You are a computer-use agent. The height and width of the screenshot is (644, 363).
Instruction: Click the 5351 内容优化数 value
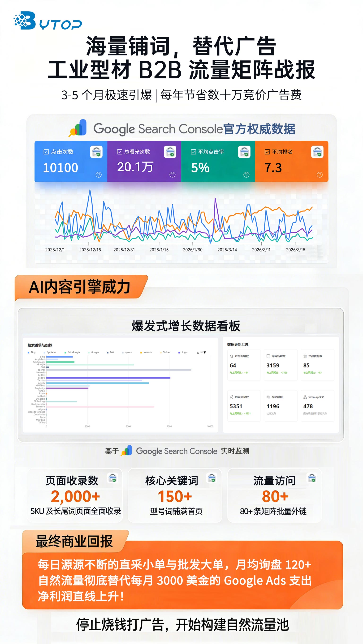click(236, 406)
